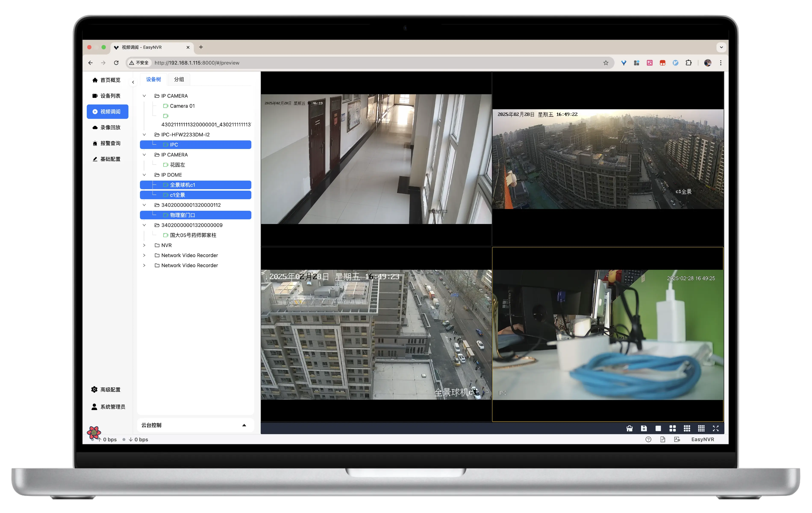812x513 pixels.
Task: Open the help question-mark icon
Action: tap(648, 439)
